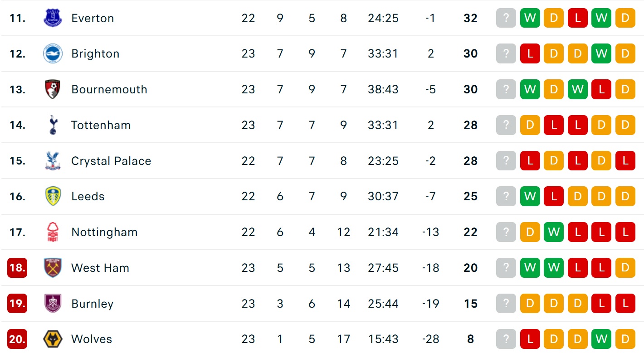Select Wolves' green W form badge
Image resolution: width=644 pixels, height=353 pixels.
coord(601,339)
